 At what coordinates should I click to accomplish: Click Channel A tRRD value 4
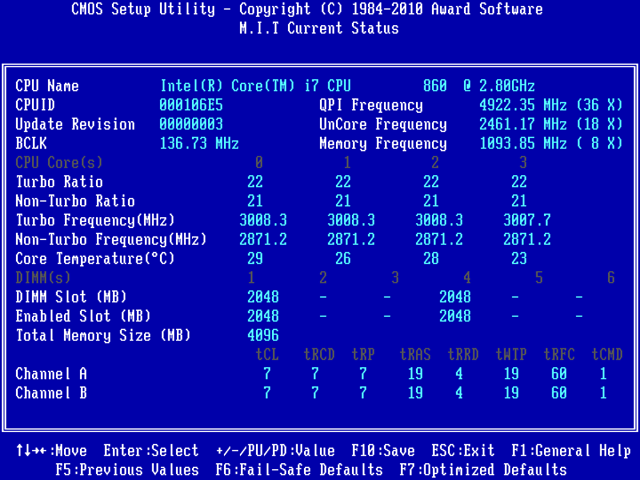click(x=459, y=373)
